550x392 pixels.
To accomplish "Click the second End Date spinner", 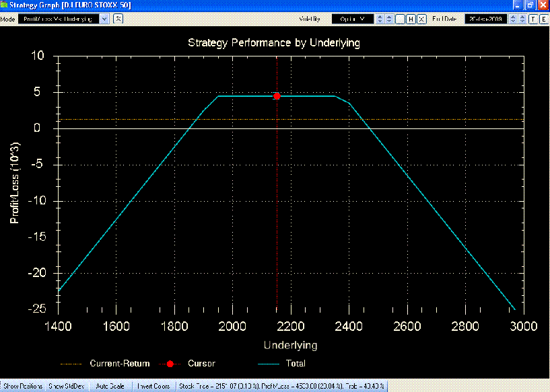I will 522,19.
